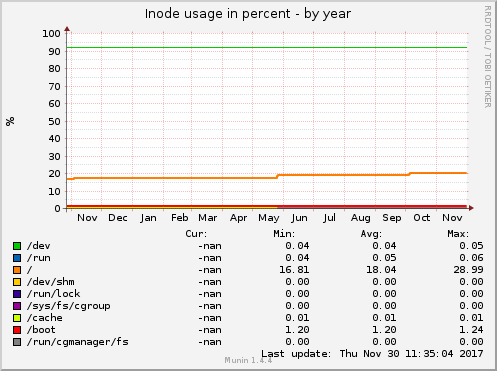The image size is (497, 371).
Task: Click the purple /sys/fs/cgroup legend swatch
Action: click(x=17, y=306)
